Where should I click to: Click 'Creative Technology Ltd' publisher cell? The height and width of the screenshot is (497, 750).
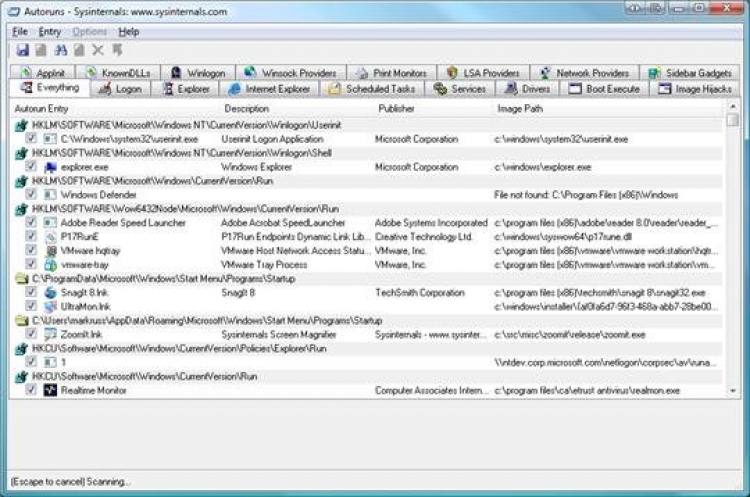(424, 237)
